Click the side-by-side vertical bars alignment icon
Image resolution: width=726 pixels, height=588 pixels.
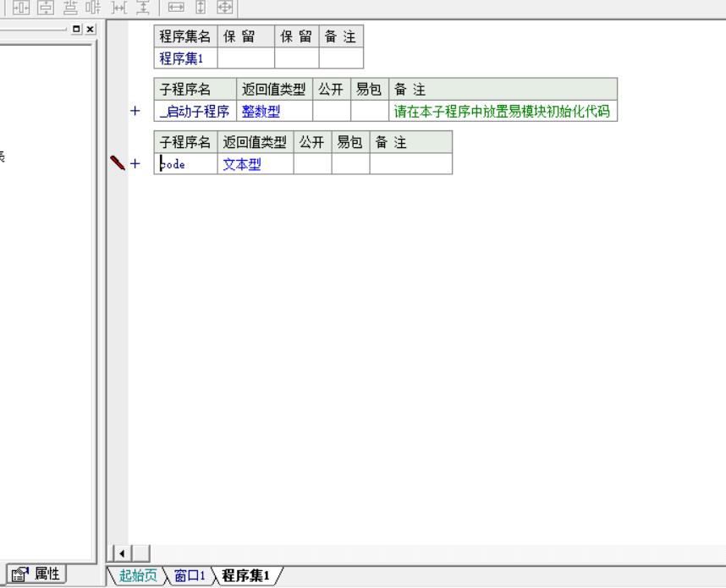(x=93, y=7)
